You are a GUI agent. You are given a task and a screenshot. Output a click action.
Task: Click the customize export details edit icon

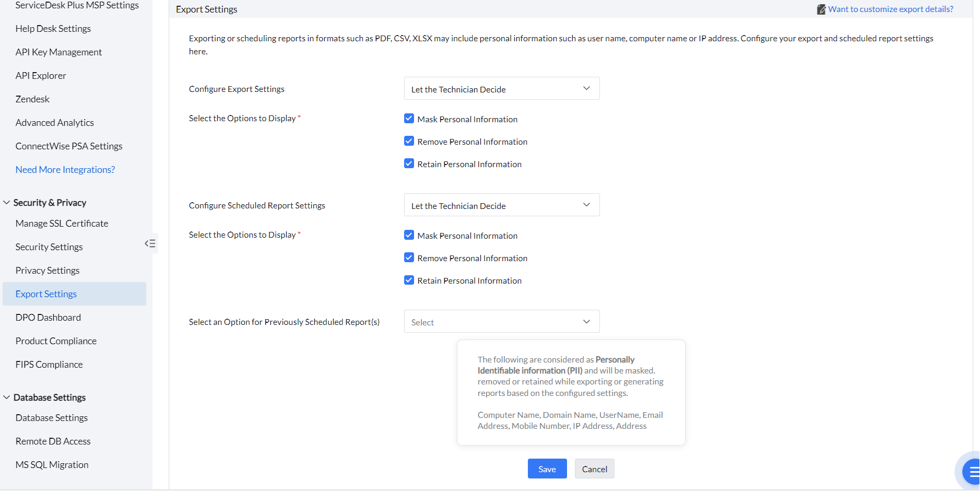coord(821,9)
